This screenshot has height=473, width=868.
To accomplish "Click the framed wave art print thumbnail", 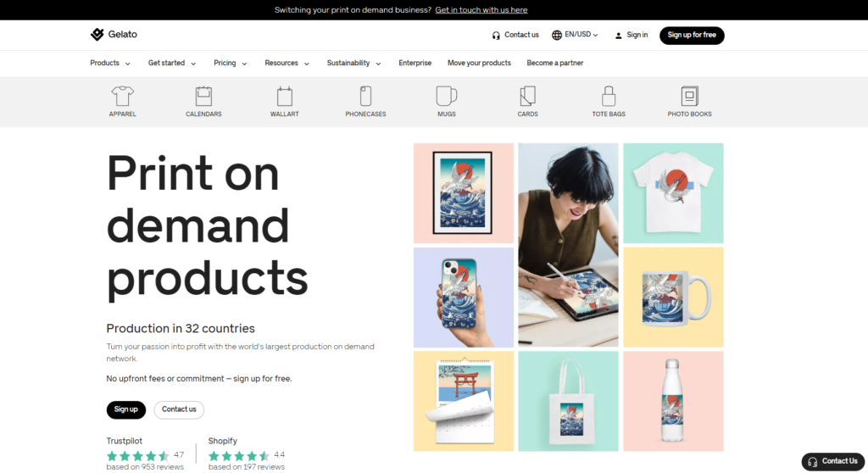I will [464, 192].
